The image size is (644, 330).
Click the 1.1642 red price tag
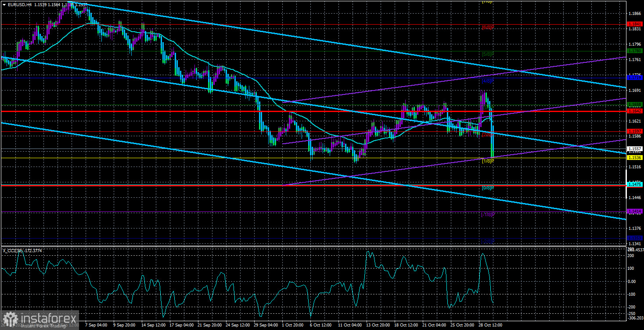pos(635,111)
